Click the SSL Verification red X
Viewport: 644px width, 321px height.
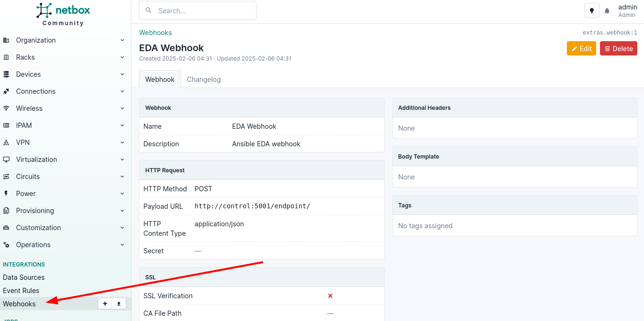(330, 296)
